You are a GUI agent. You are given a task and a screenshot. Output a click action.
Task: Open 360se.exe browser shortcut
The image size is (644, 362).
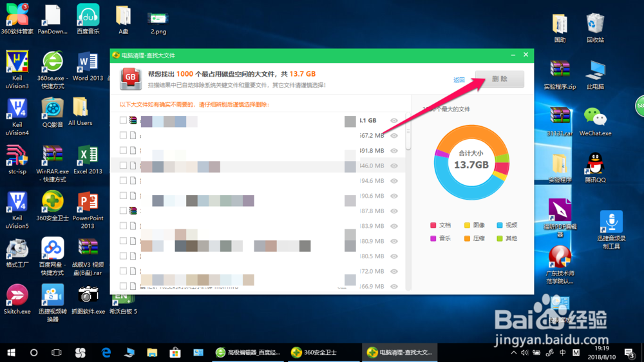(53, 70)
